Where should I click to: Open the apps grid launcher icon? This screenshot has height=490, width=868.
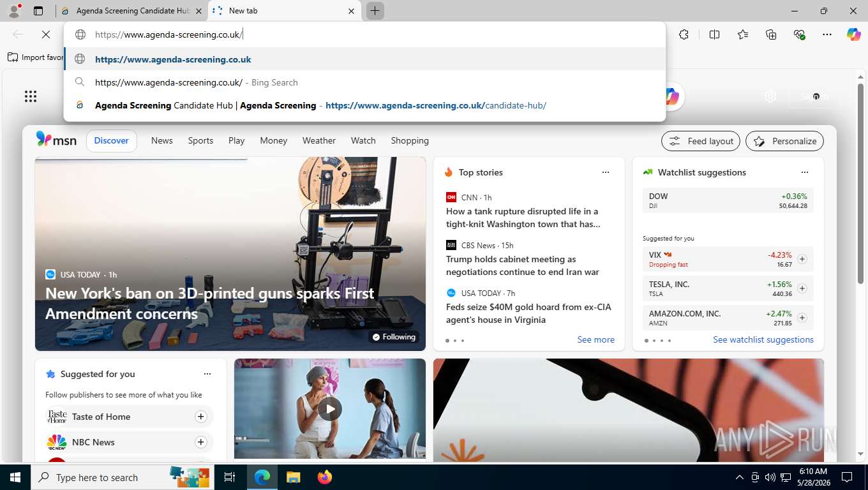tap(31, 96)
